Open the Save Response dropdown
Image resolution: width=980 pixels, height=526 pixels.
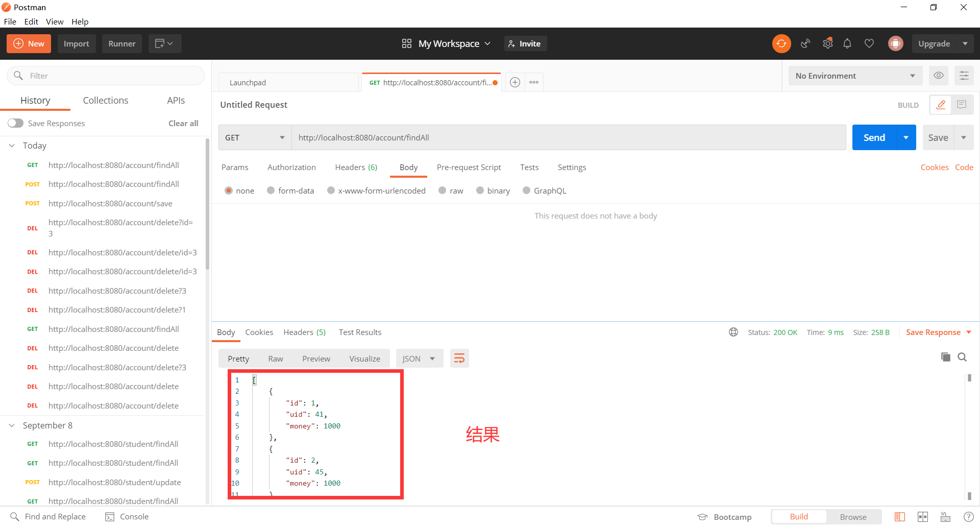[x=938, y=332]
